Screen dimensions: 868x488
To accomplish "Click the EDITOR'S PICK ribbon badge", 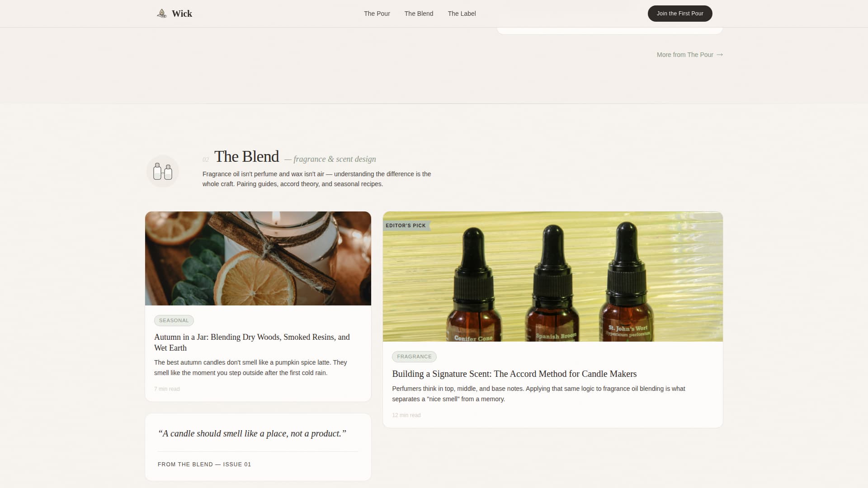I will tap(406, 225).
